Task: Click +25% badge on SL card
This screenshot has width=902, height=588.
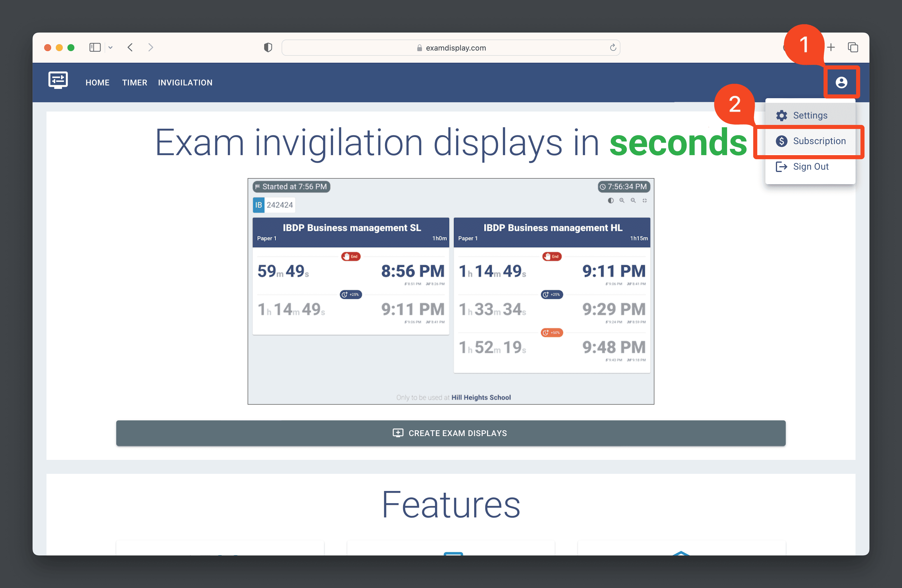Action: pos(350,294)
